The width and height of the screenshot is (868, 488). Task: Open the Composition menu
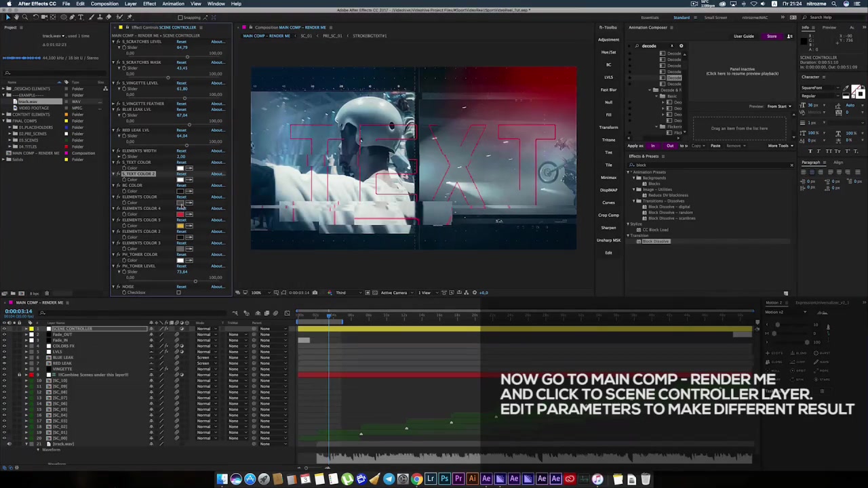[x=104, y=4]
